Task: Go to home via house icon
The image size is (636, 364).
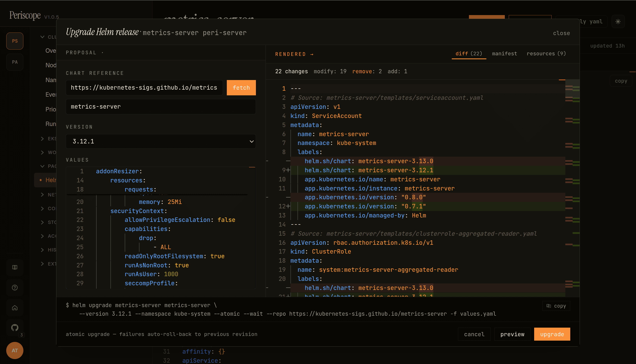Action: [x=15, y=308]
